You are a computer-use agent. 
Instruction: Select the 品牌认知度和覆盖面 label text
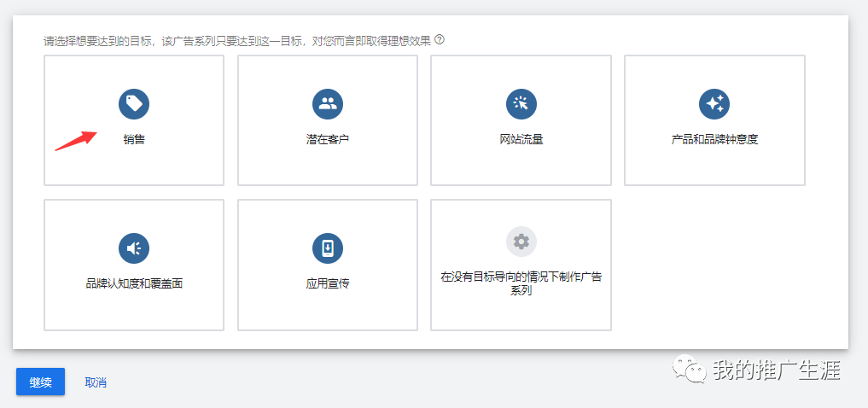tap(134, 284)
